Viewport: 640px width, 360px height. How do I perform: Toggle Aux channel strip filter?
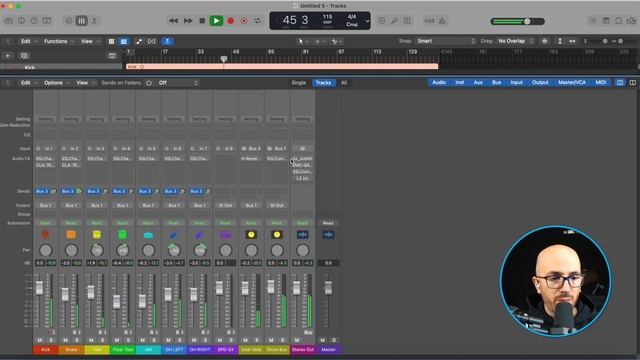coord(478,82)
